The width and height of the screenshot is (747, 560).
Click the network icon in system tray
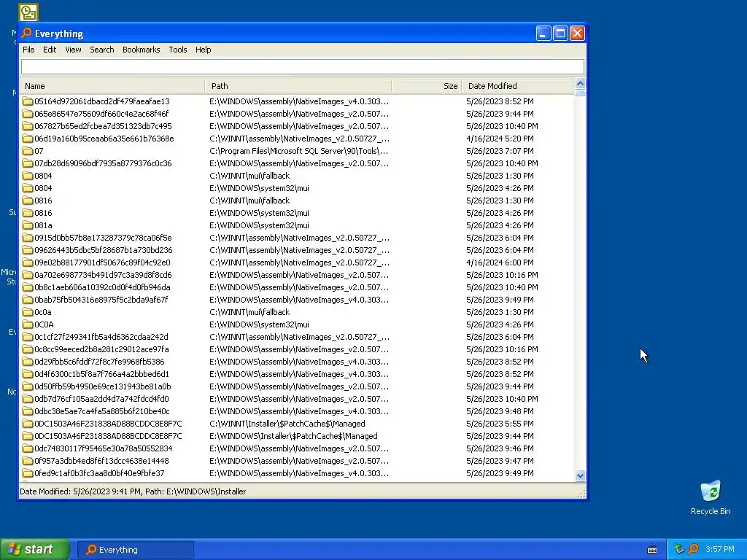679,549
